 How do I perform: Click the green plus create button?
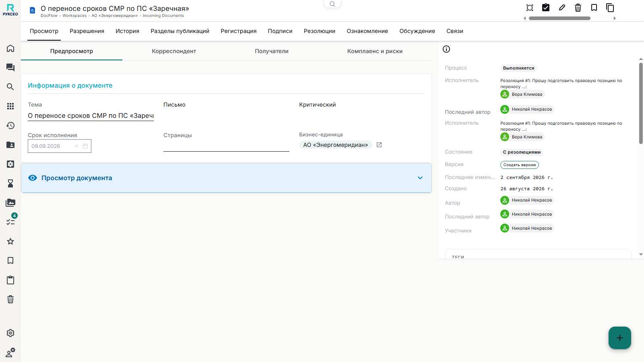[x=620, y=338]
